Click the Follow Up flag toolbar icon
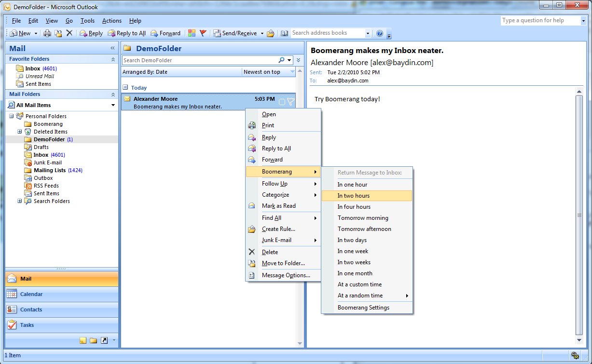 pyautogui.click(x=203, y=33)
